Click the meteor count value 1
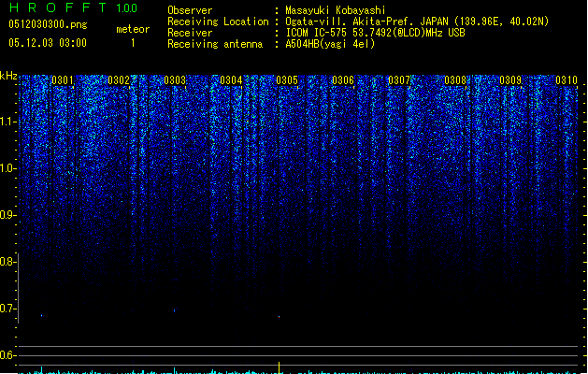Image resolution: width=588 pixels, height=374 pixels. [133, 43]
